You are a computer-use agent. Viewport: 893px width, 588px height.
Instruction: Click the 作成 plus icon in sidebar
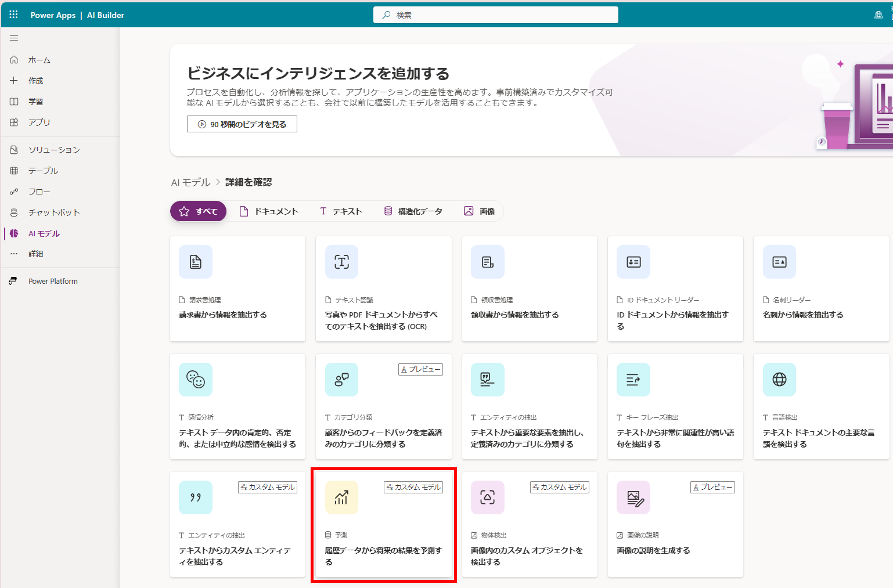(x=14, y=81)
